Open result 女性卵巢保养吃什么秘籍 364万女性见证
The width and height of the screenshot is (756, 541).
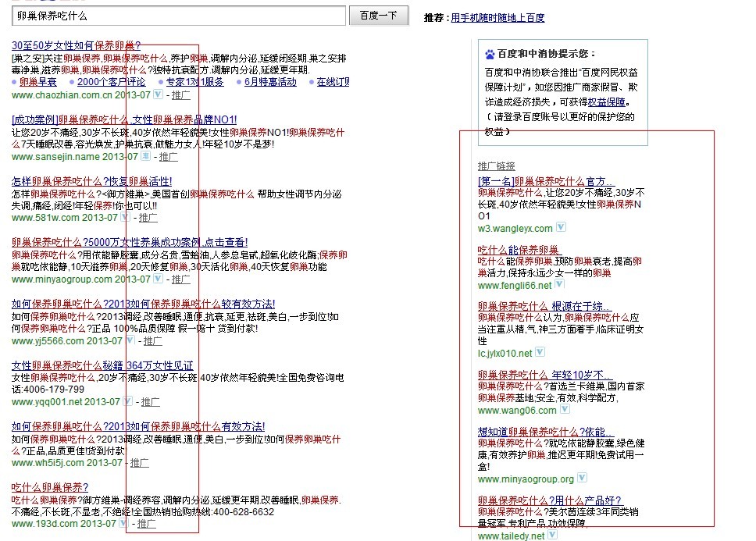(x=102, y=365)
